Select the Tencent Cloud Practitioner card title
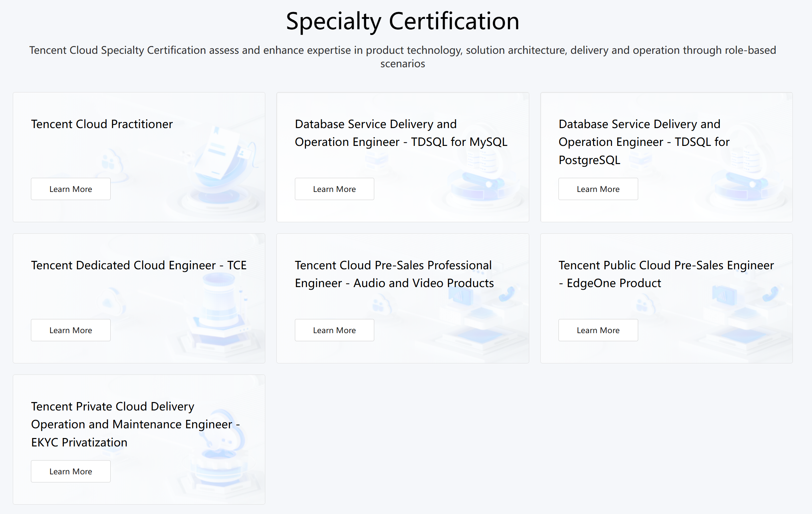The height and width of the screenshot is (514, 812). [102, 124]
